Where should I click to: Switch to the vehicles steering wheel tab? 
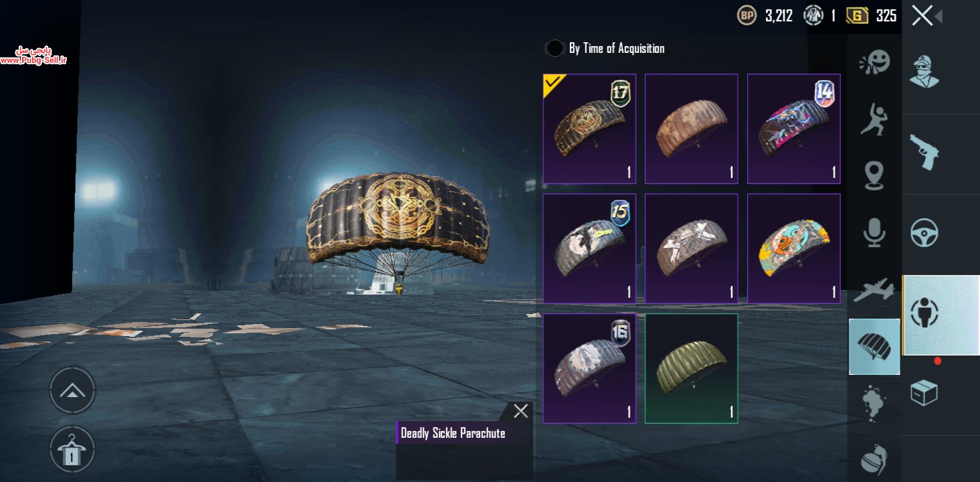click(x=924, y=234)
